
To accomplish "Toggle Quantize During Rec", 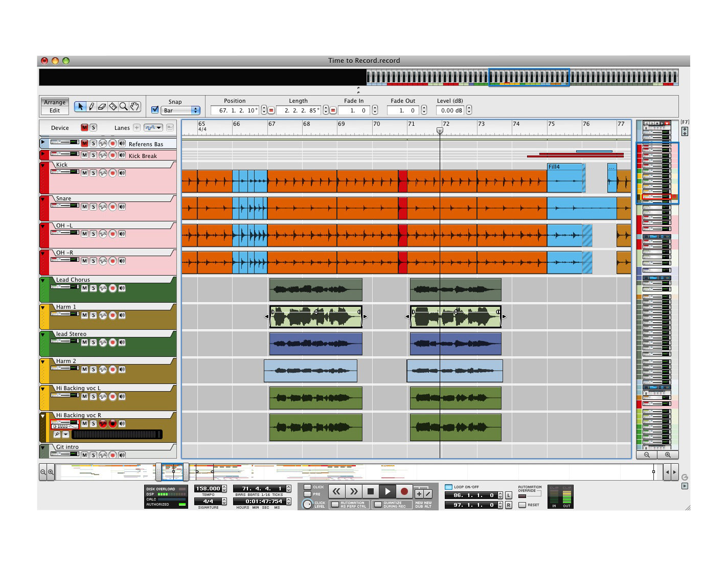I will pyautogui.click(x=378, y=505).
